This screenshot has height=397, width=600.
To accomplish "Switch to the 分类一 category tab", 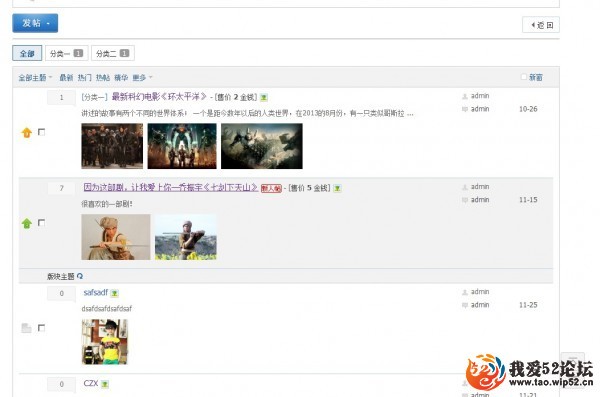I will tap(67, 53).
